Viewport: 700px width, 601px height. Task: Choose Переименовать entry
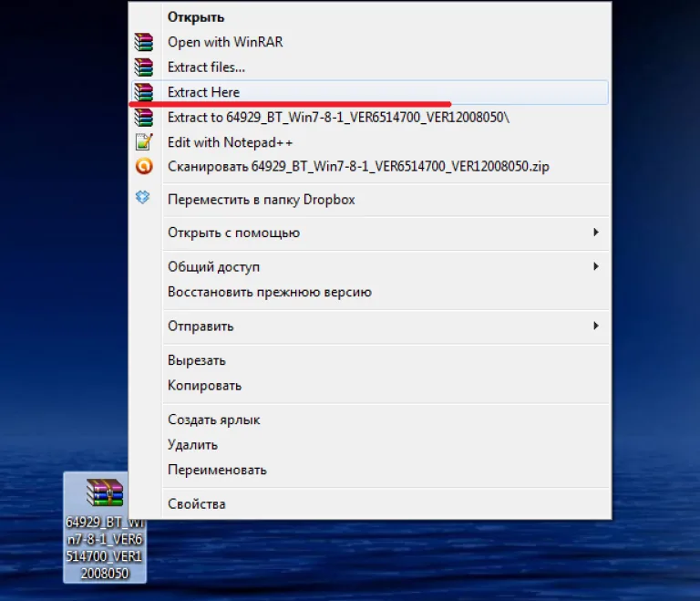coord(371,470)
